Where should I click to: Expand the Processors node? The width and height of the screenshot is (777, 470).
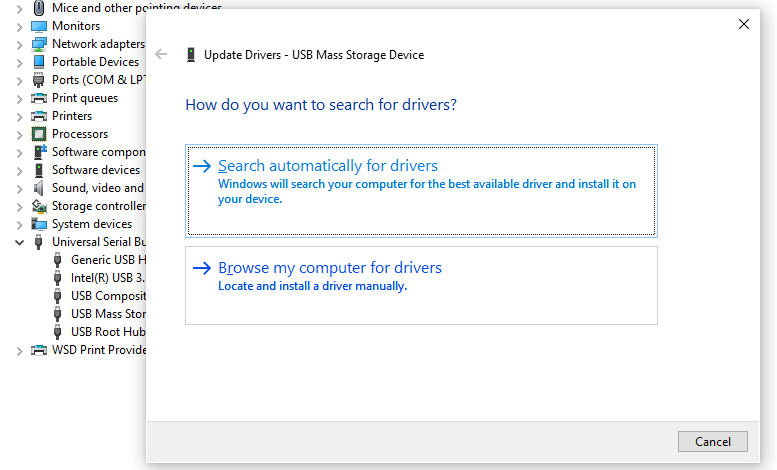19,135
